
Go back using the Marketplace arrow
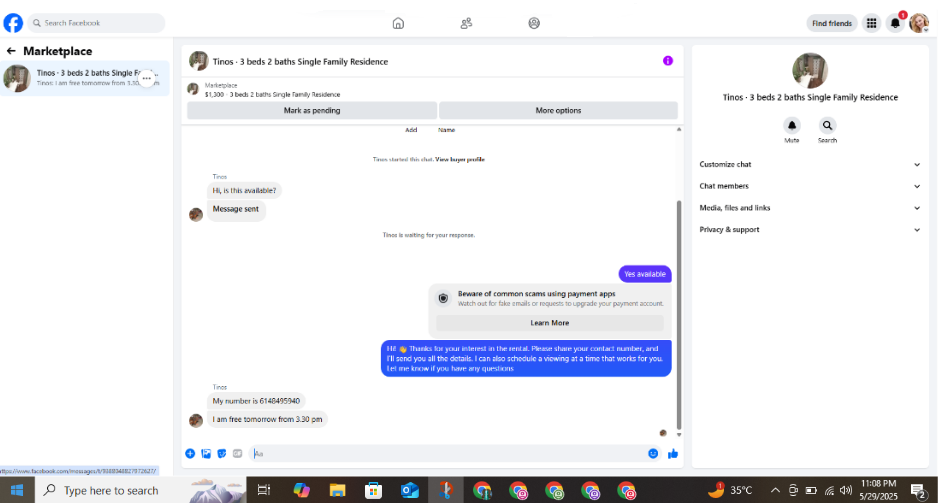[x=11, y=51]
